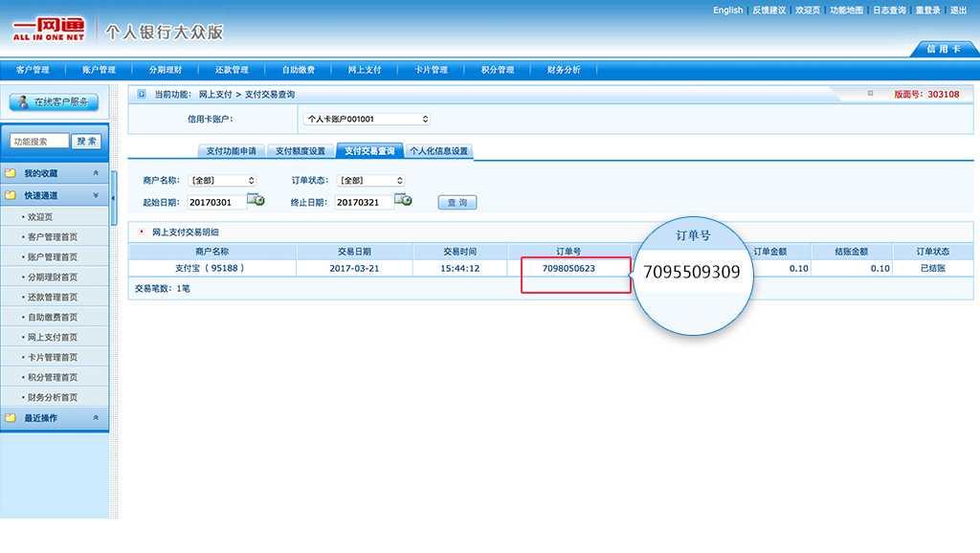
Task: Click the sidebar collapse arrow handle
Action: (x=114, y=198)
